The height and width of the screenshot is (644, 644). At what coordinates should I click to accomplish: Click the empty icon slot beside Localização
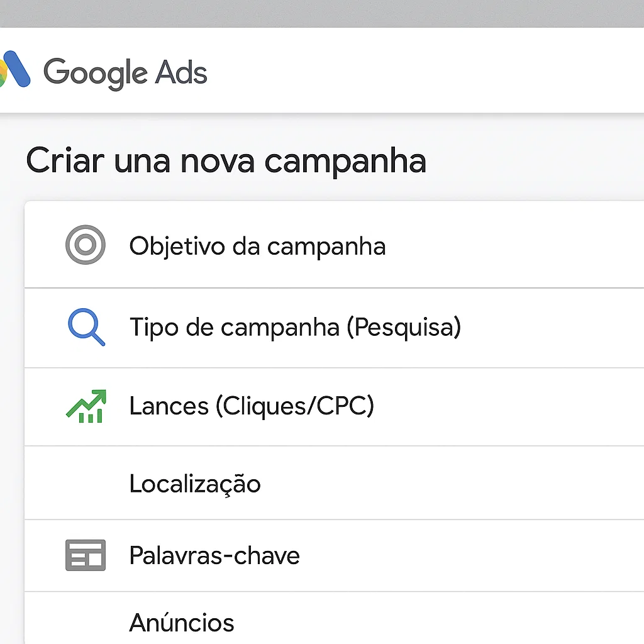click(86, 483)
